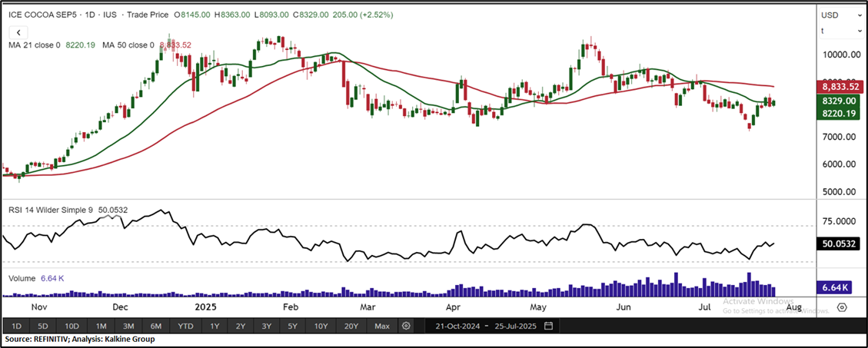The height and width of the screenshot is (348, 868).
Task: Click the 6.64K volume value tag
Action: [836, 287]
